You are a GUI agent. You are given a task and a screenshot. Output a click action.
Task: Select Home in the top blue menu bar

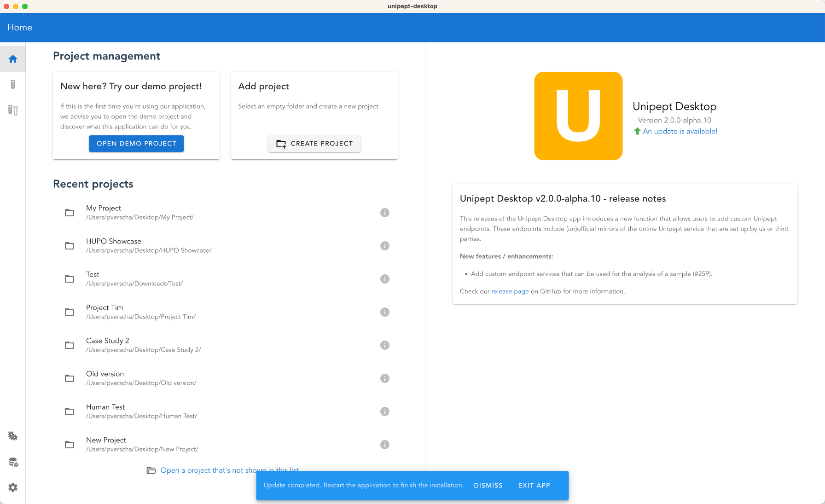19,27
